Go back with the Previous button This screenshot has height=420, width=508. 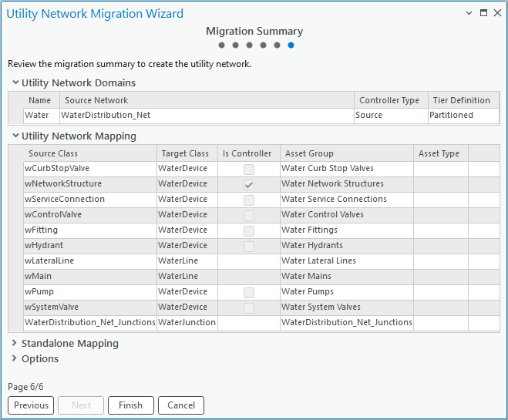click(31, 405)
